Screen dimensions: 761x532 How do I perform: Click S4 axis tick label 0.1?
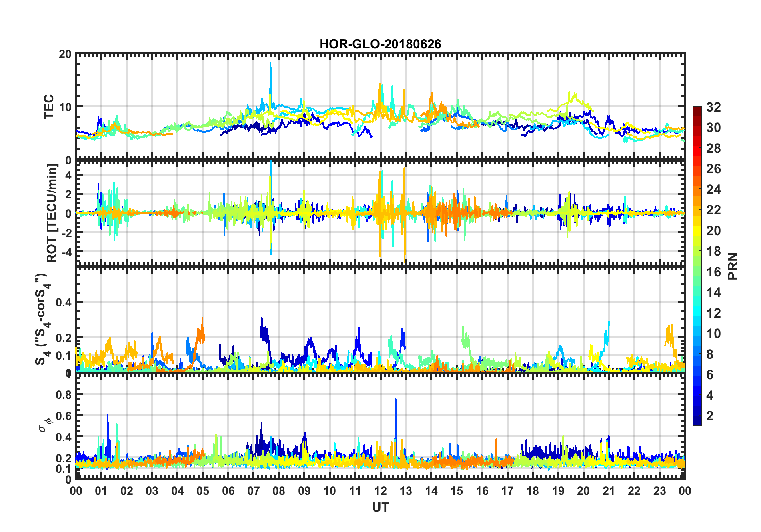pyautogui.click(x=64, y=356)
